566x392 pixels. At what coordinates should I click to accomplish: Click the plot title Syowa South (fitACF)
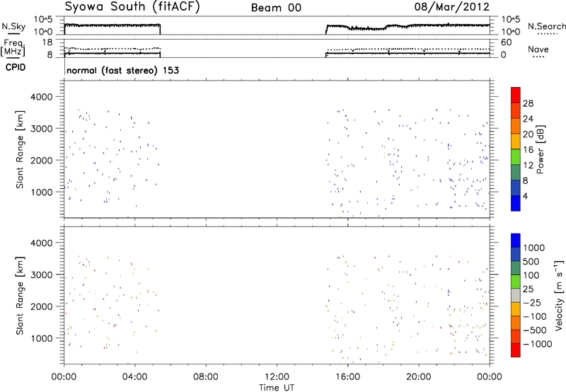point(132,7)
